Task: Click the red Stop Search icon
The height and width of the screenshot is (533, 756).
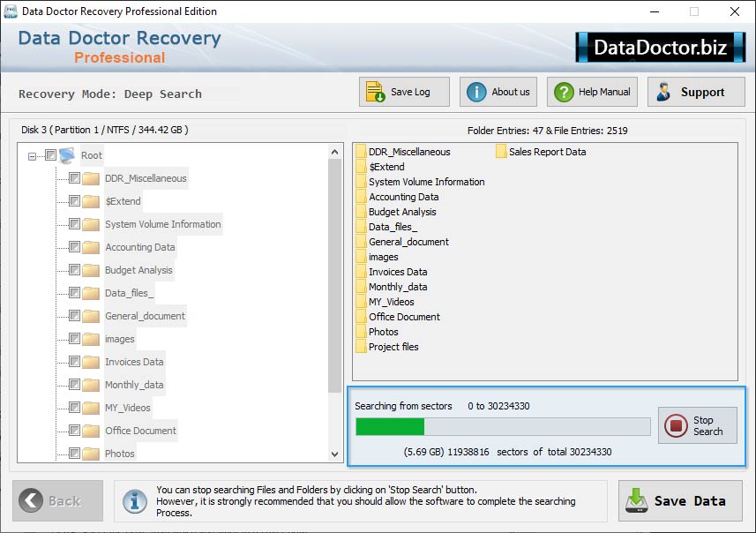Action: tap(676, 426)
